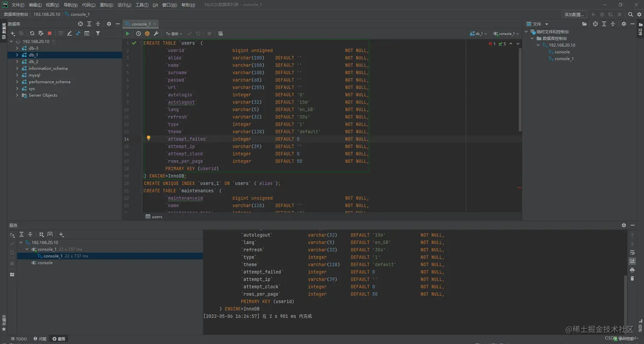Click the orange P playground mode icon
Screen dimensions: 644x344
147,34
